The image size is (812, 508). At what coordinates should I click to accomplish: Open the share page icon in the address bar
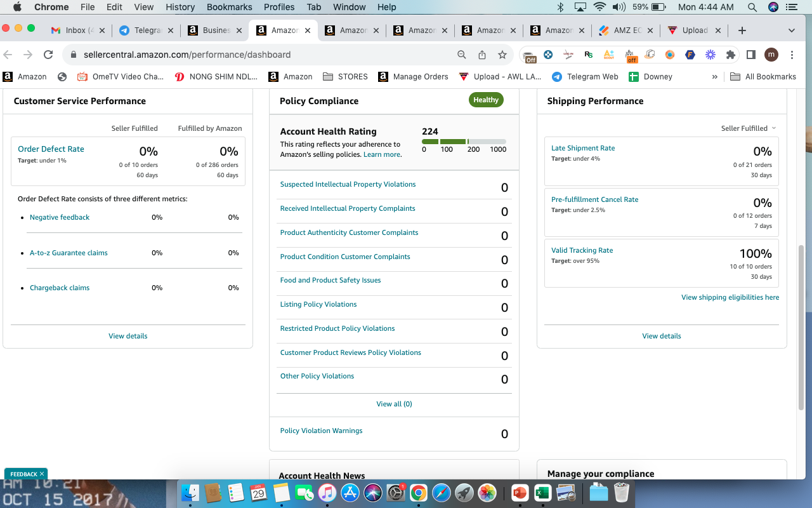tap(482, 55)
